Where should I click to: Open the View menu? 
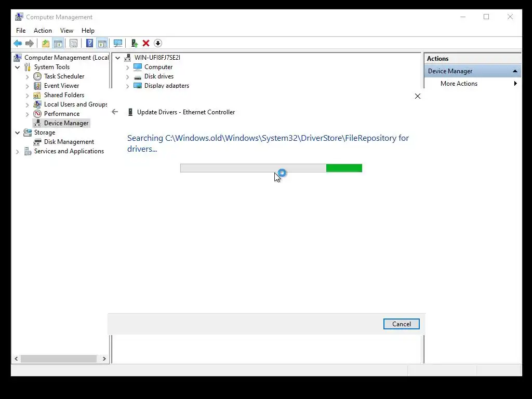click(x=66, y=31)
